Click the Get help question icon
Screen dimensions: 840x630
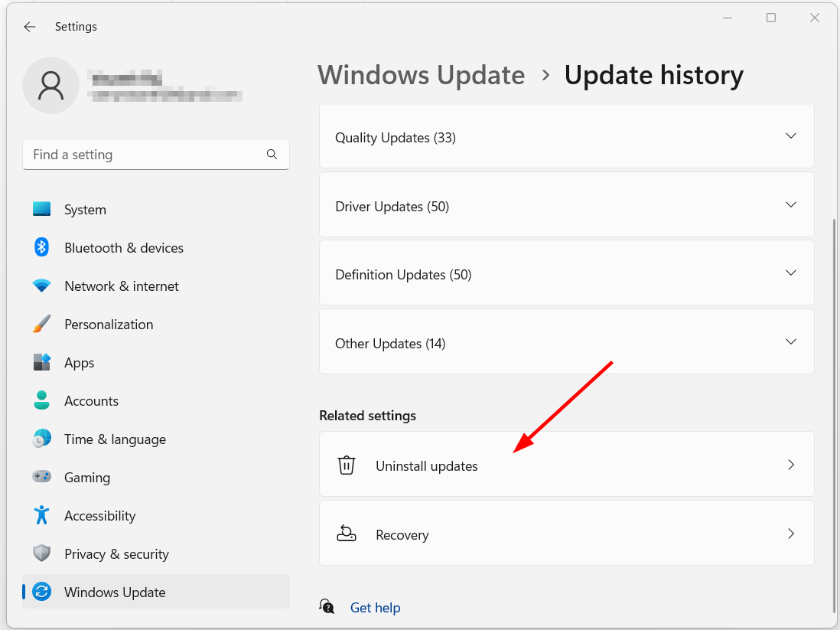(x=327, y=607)
